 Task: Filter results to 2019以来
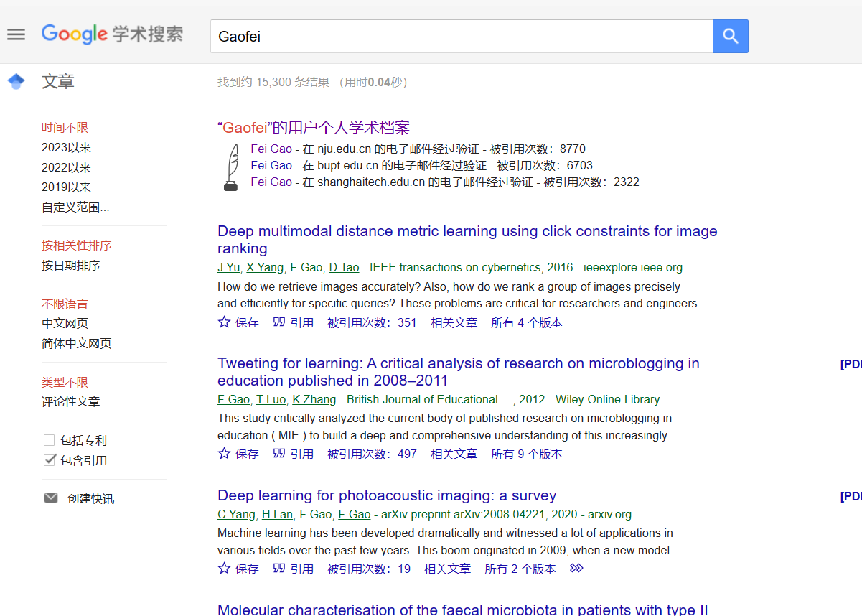click(x=67, y=187)
